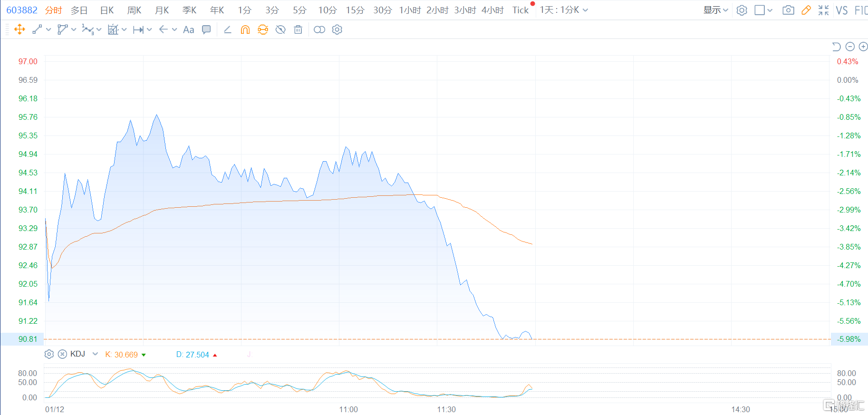Image resolution: width=868 pixels, height=415 pixels.
Task: Switch indicator via KDJ dropdown arrow
Action: pyautogui.click(x=95, y=354)
